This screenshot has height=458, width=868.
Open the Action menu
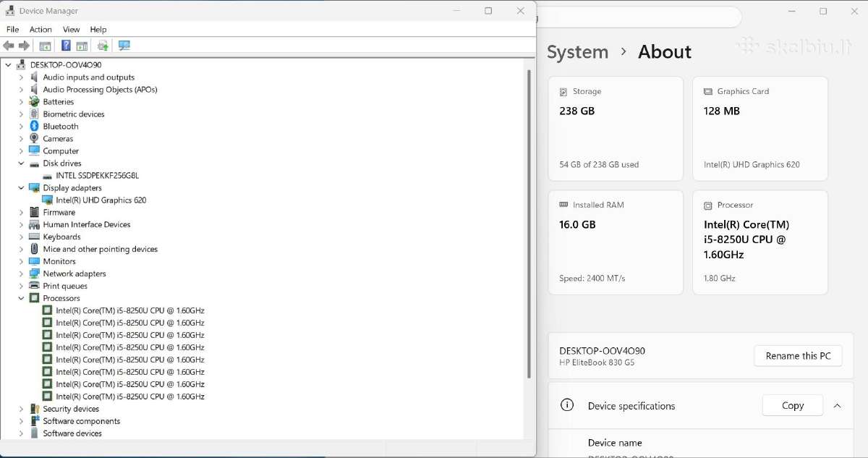[x=41, y=30]
